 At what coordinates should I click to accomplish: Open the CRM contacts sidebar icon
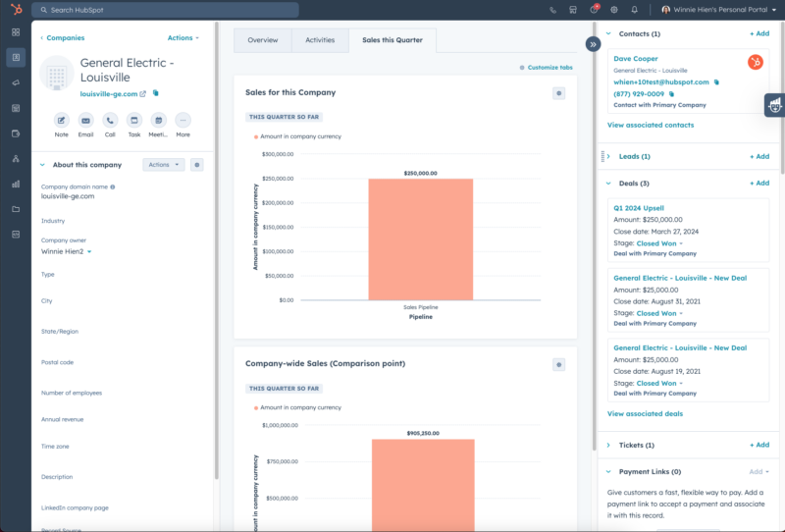[16, 57]
